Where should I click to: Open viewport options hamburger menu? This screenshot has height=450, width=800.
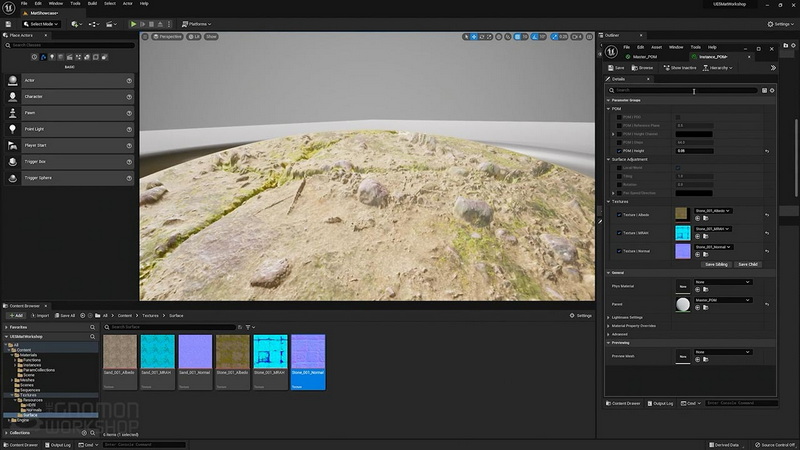pos(145,37)
